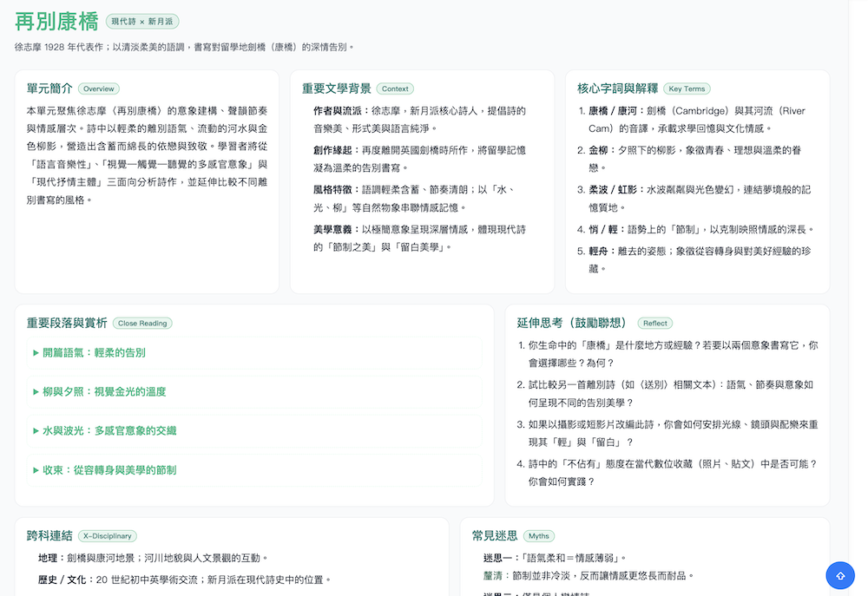Click the 常見迷思 heading
This screenshot has height=596, width=868.
[495, 536]
